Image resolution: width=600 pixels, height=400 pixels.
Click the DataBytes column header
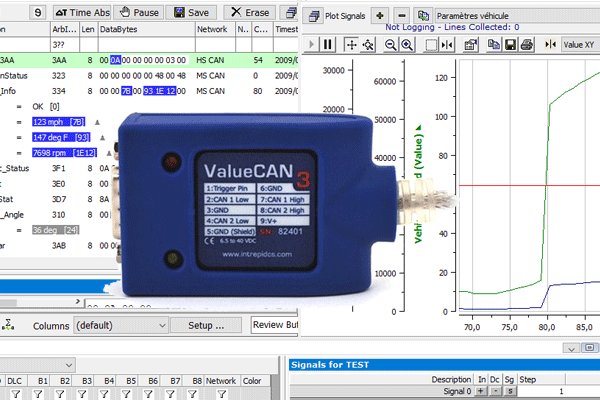146,29
